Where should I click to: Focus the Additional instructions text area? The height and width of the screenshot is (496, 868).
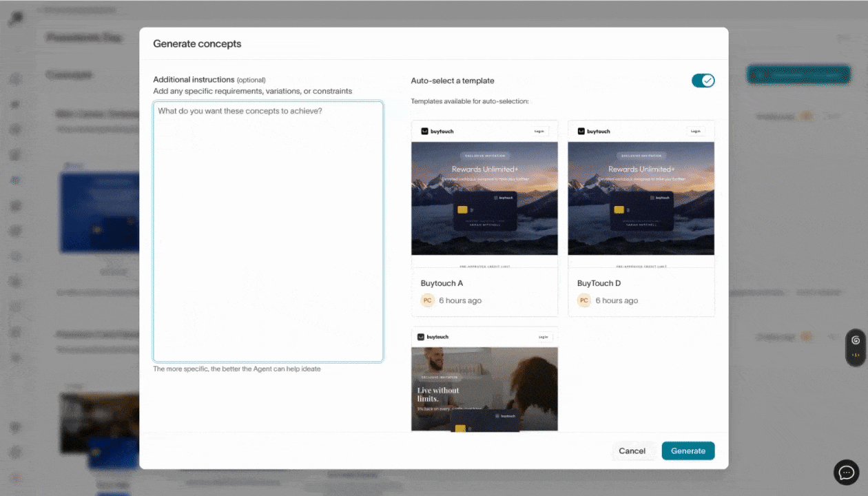click(268, 231)
